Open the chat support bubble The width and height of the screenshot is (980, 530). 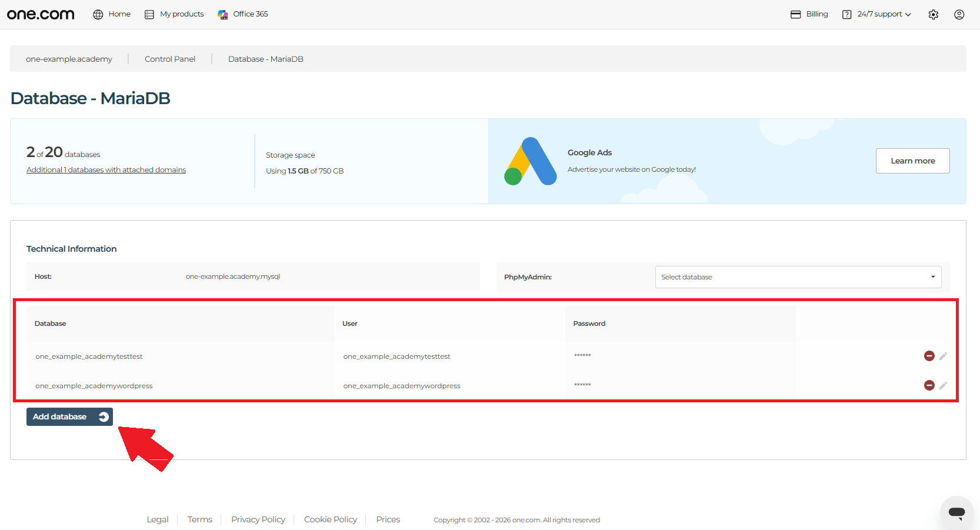click(957, 512)
